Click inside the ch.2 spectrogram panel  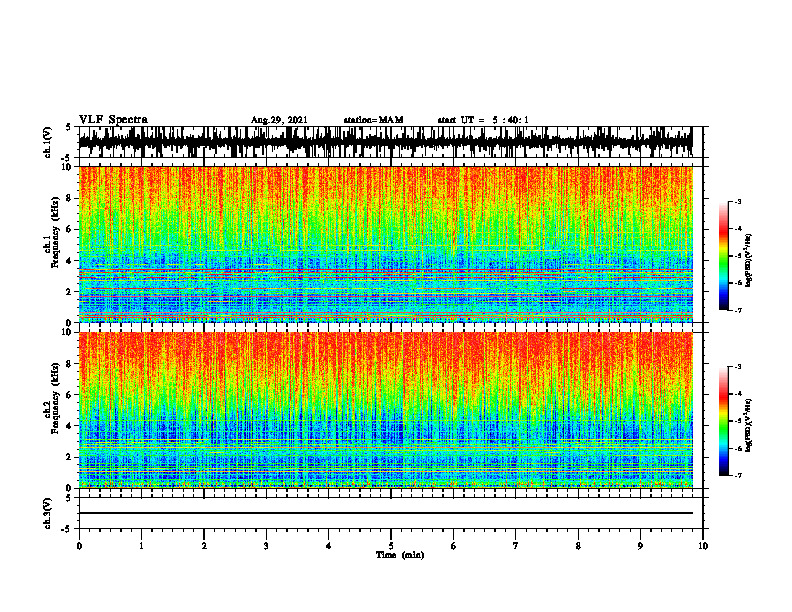tap(385, 410)
